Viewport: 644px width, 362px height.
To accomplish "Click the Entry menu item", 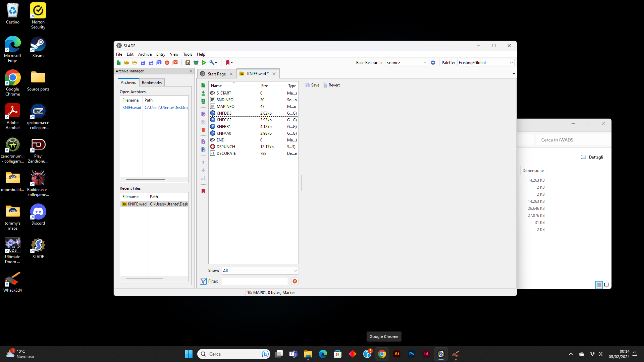I will tap(161, 54).
